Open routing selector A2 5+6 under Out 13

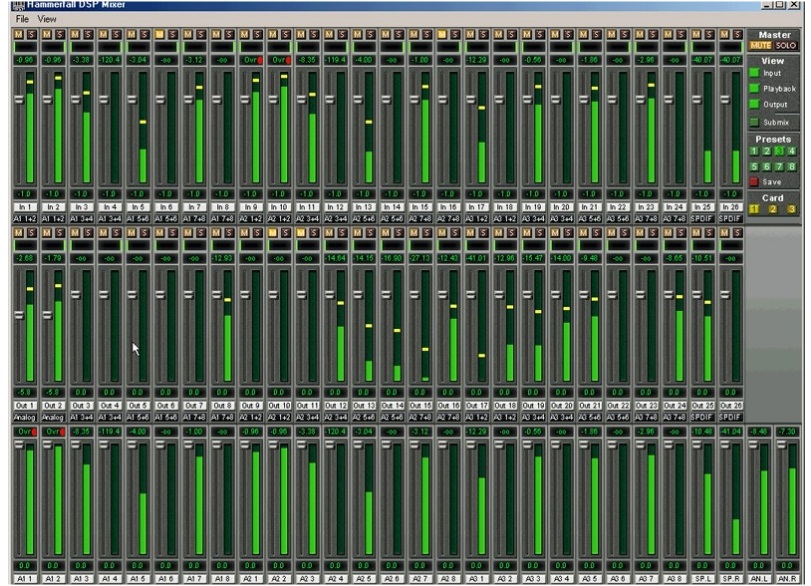364,417
